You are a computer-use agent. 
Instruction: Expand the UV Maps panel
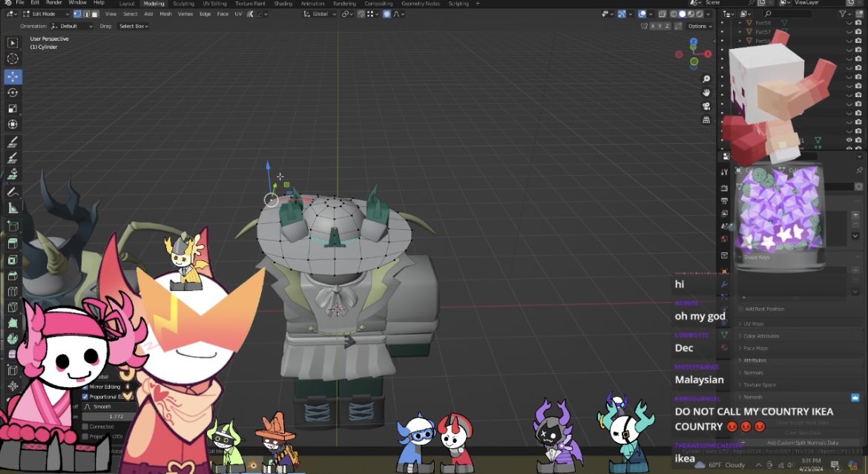pyautogui.click(x=754, y=324)
